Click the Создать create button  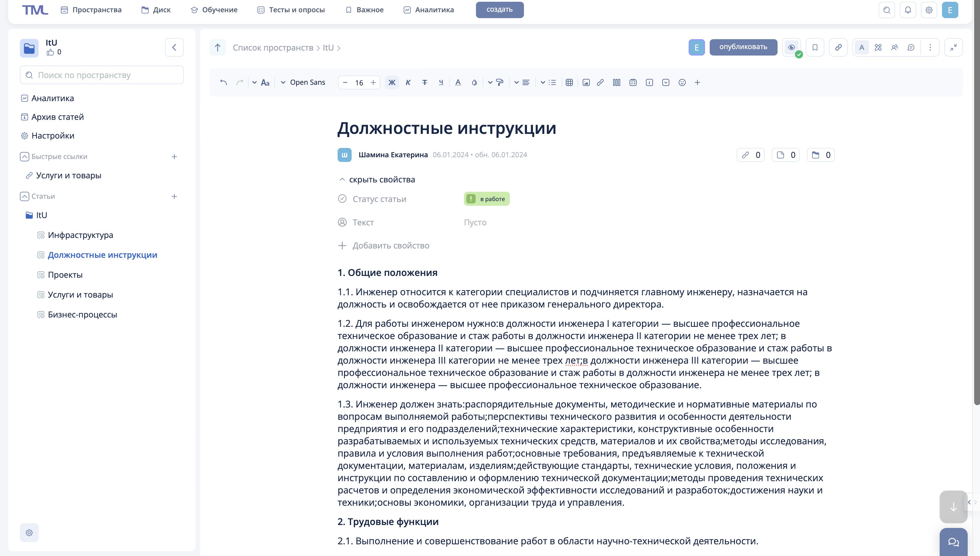pyautogui.click(x=499, y=9)
